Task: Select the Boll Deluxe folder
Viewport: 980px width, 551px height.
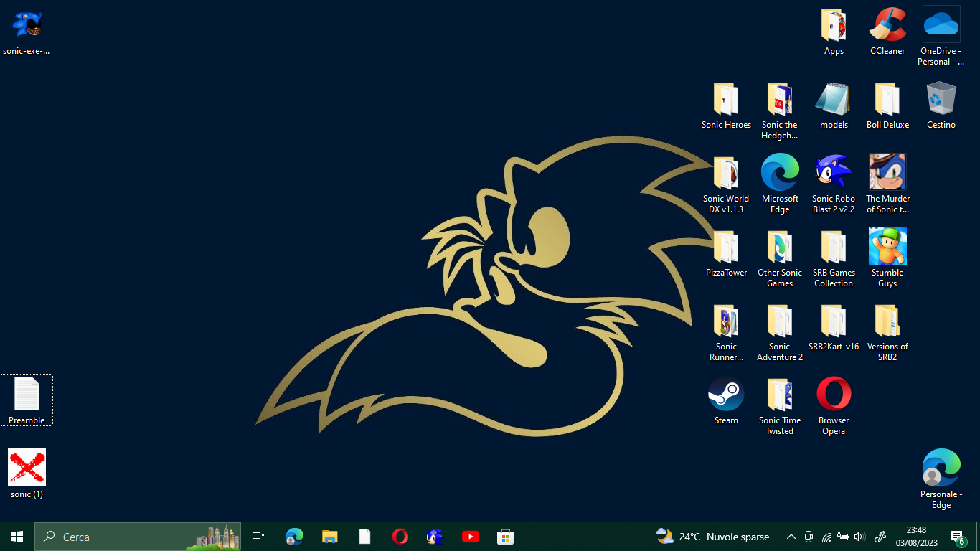Action: click(887, 105)
